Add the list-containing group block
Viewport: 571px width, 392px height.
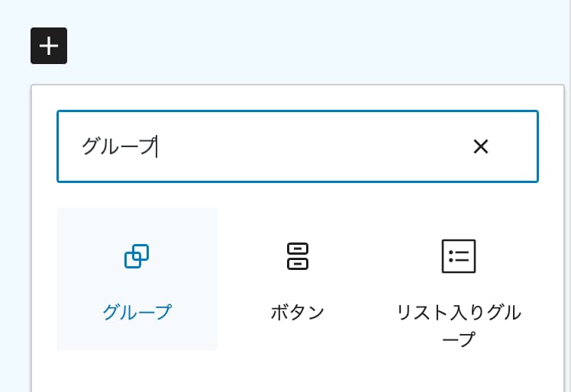(x=459, y=279)
